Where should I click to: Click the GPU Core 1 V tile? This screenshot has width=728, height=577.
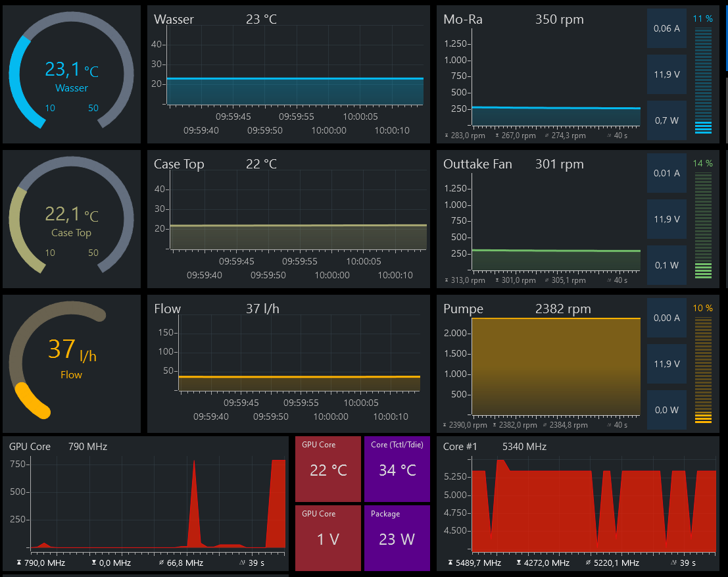pos(328,538)
